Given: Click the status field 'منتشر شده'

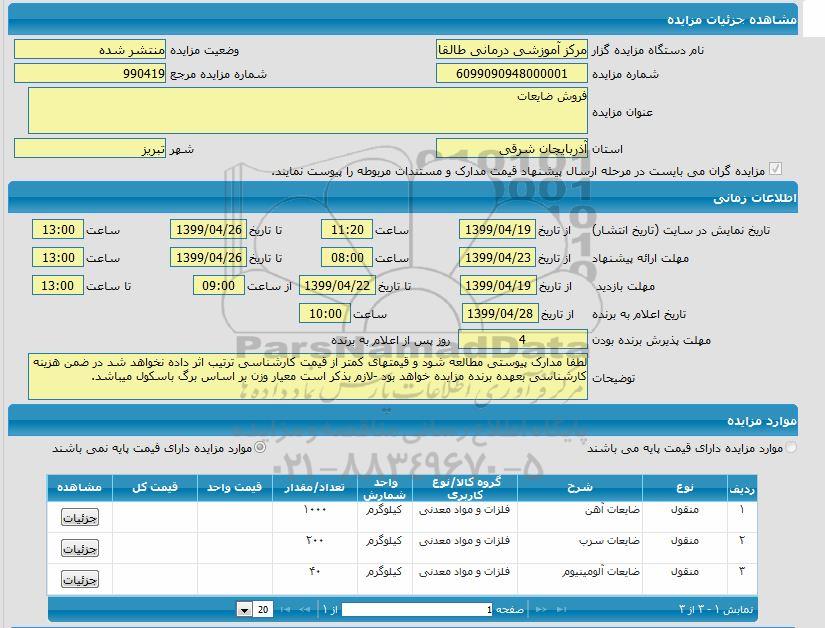Looking at the screenshot, I should [x=90, y=49].
